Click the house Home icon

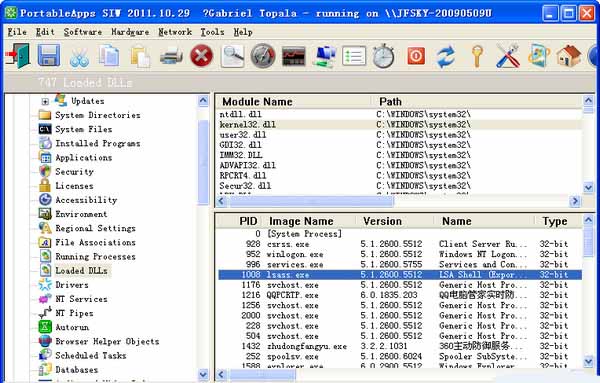click(x=569, y=56)
